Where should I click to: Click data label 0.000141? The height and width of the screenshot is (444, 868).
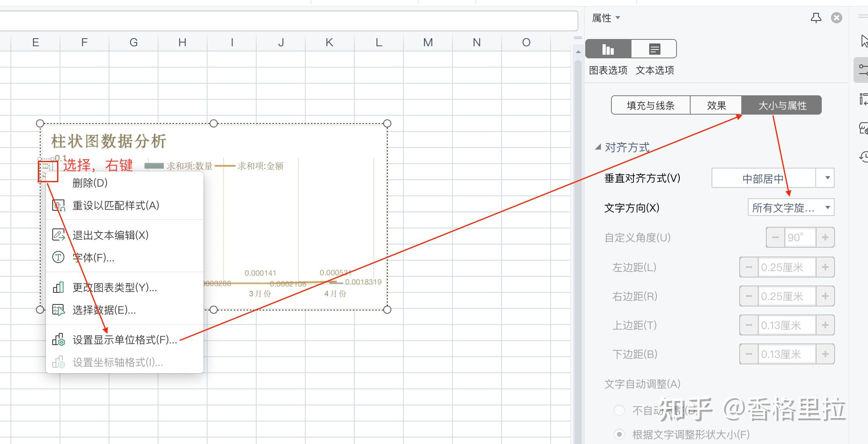[261, 273]
